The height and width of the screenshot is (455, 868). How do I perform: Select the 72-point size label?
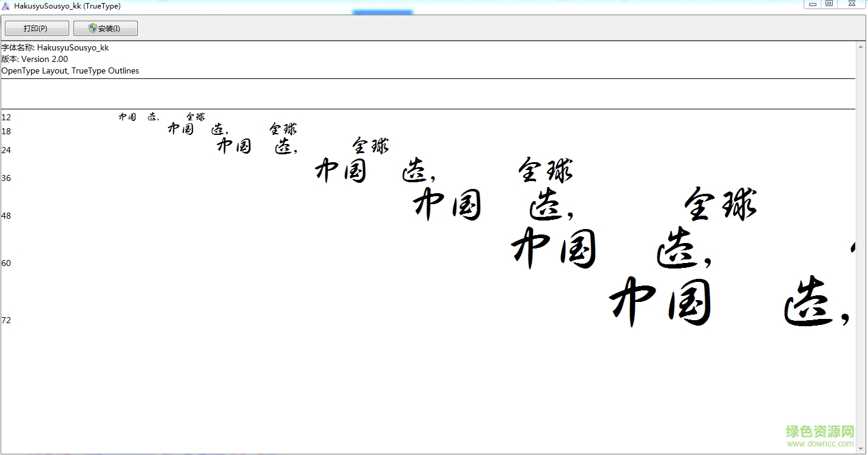(x=7, y=320)
